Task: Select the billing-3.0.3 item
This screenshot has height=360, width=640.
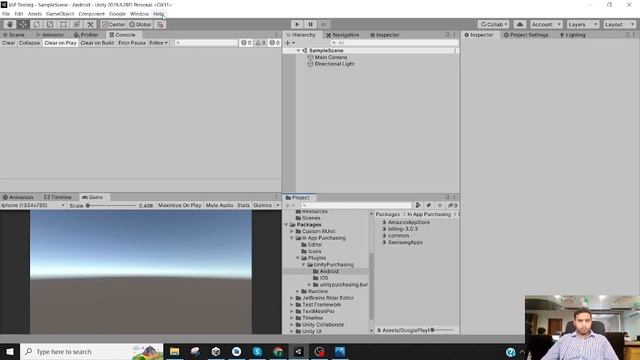Action: tap(402, 229)
